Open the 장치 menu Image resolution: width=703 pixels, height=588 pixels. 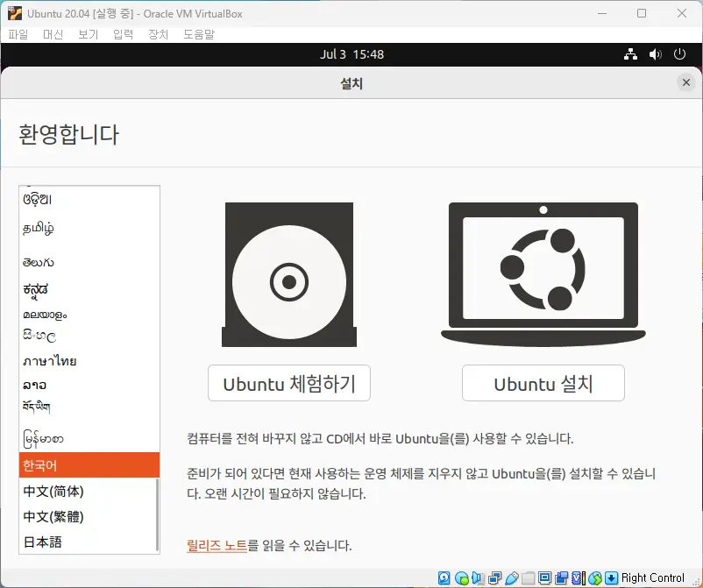(x=158, y=34)
